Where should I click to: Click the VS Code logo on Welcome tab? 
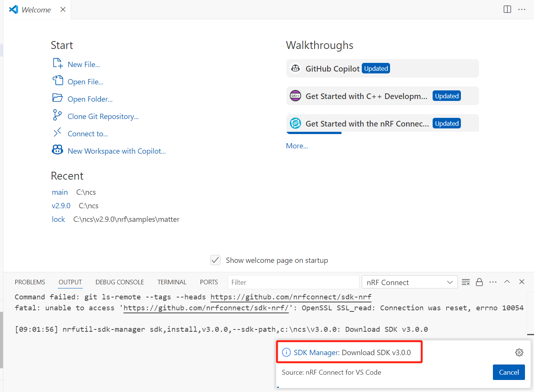tap(14, 9)
